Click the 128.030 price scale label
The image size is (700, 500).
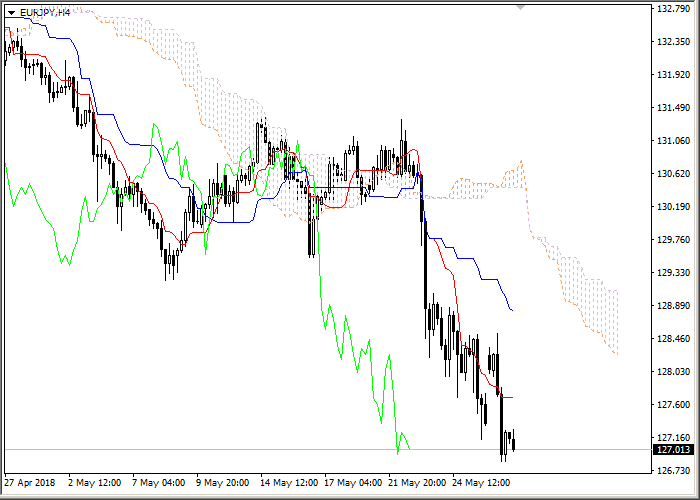[673, 372]
